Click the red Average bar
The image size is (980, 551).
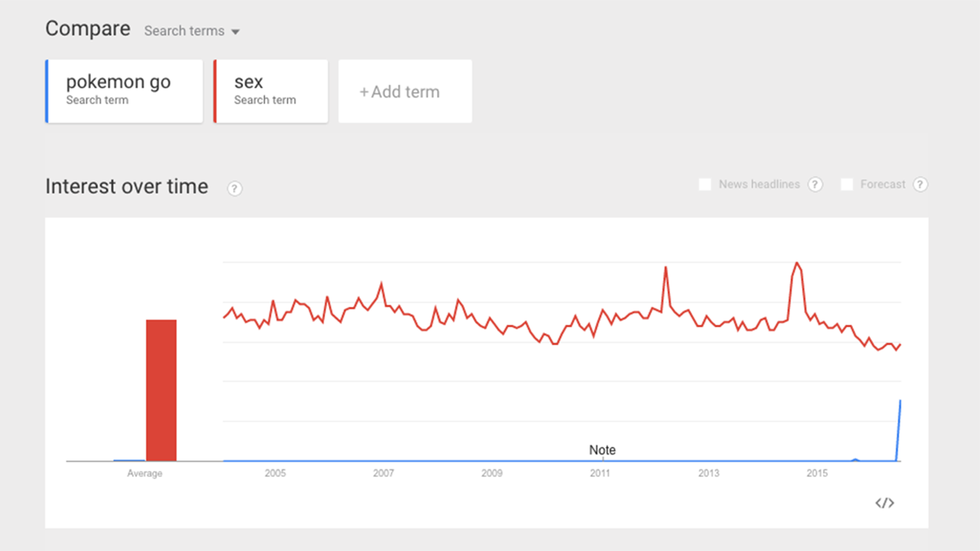tap(161, 390)
